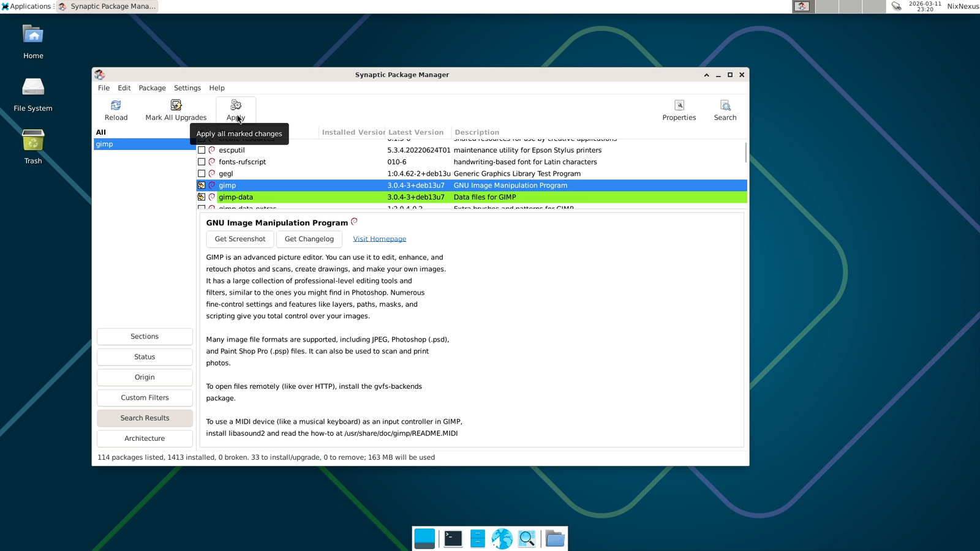Open the Properties toolbar icon
The width and height of the screenshot is (980, 551).
679,110
